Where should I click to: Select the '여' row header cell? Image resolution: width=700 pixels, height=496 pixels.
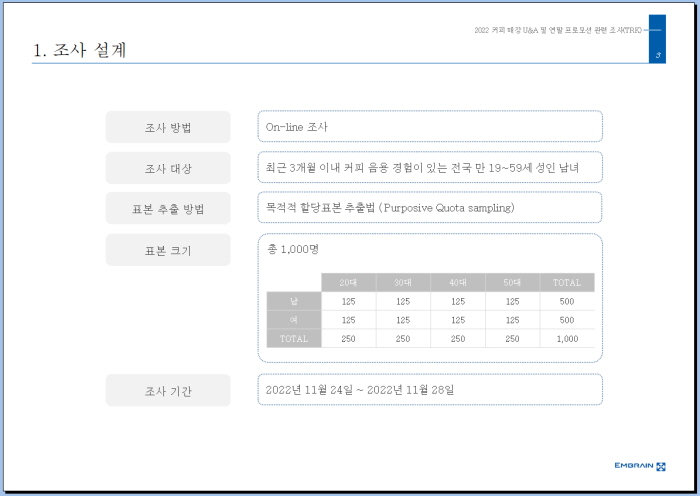pos(294,320)
